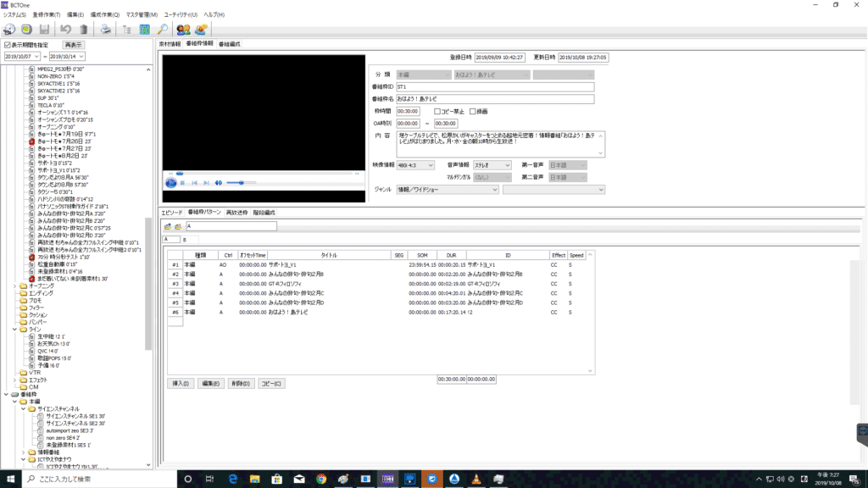Screen dimensions: 868x488
Task: Click the second folder icon beside pattern name field
Action: pyautogui.click(x=178, y=226)
